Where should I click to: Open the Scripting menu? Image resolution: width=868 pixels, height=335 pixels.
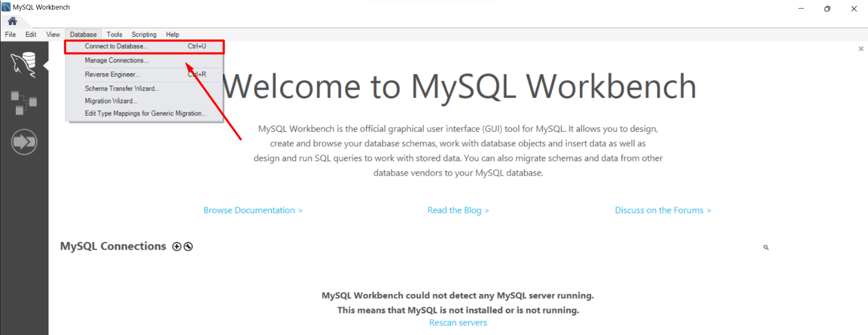pos(144,35)
